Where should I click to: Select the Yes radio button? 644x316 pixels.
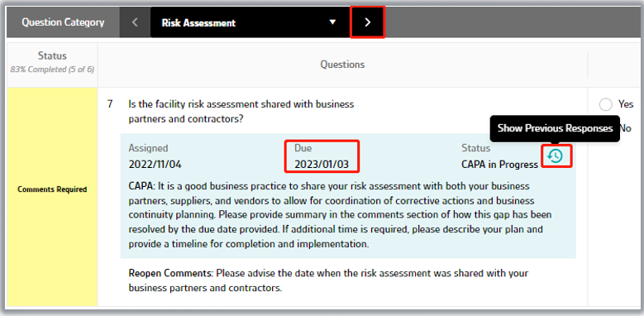pos(606,105)
